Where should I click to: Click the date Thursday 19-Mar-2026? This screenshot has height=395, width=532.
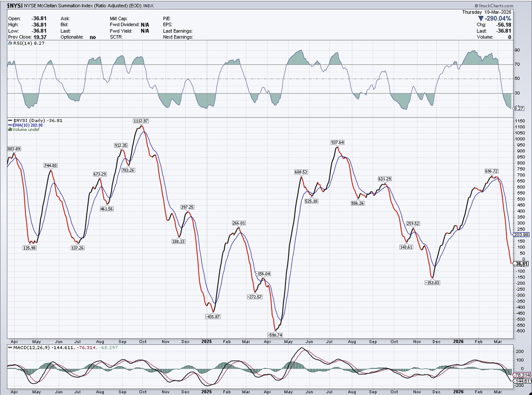pyautogui.click(x=486, y=12)
